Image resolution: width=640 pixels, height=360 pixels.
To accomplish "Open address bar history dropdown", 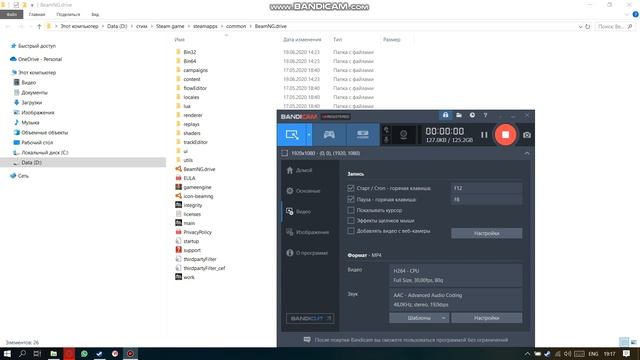I will pyautogui.click(x=580, y=27).
